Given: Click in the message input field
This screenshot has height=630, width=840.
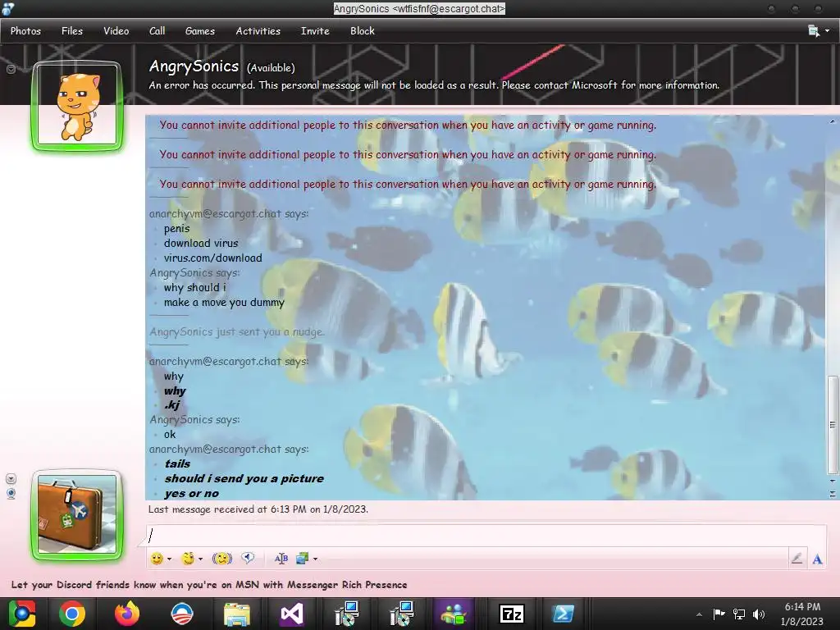Looking at the screenshot, I should pos(486,535).
